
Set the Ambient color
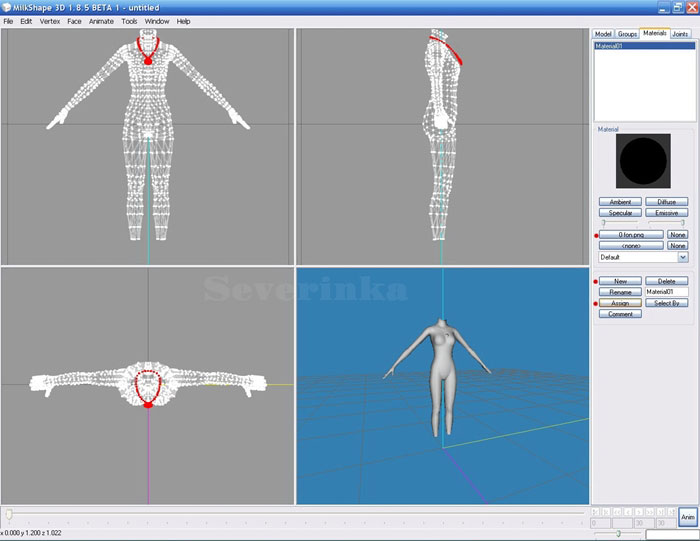pyautogui.click(x=620, y=202)
